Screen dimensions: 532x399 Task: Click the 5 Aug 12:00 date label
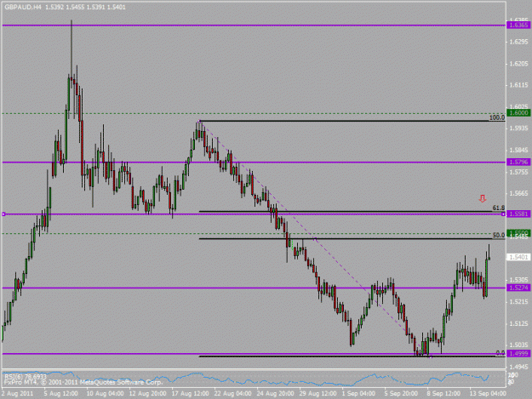coord(60,394)
